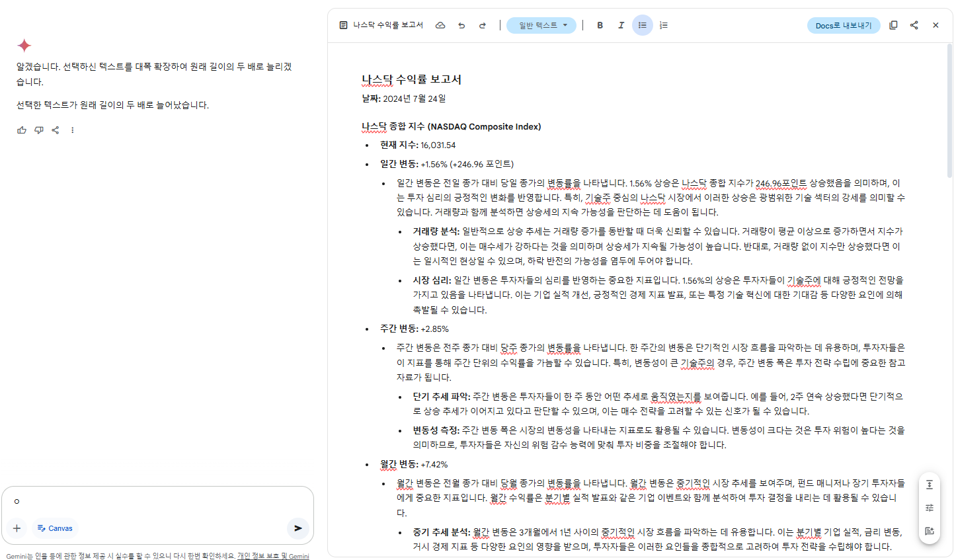Viewport: 954px width, 560px height.
Task: Give the response a thumbs up
Action: click(x=22, y=130)
